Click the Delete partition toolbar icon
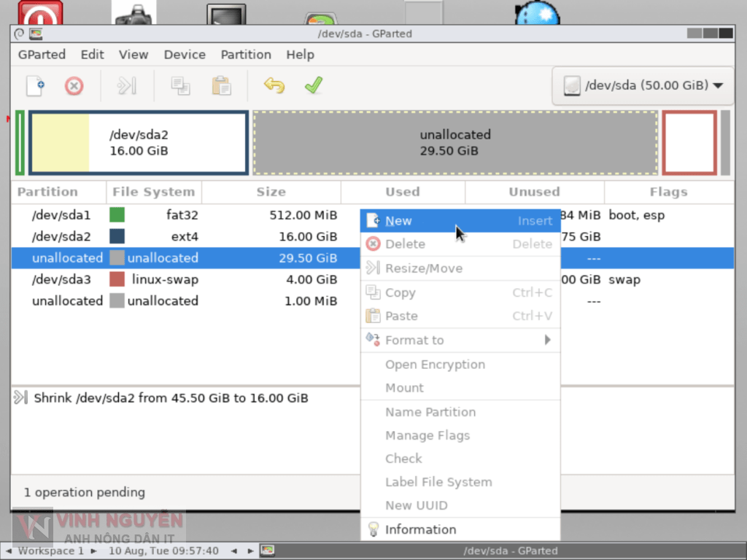 (x=74, y=85)
